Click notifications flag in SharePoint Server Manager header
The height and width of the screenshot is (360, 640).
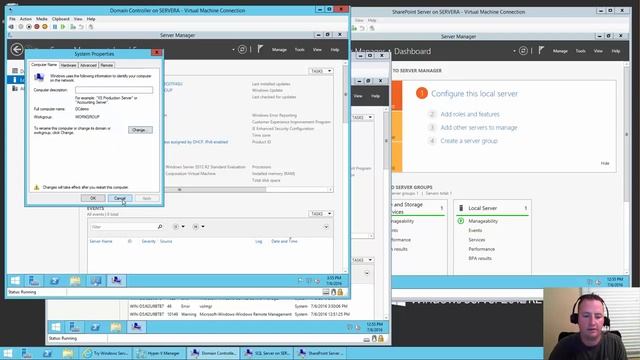point(541,51)
